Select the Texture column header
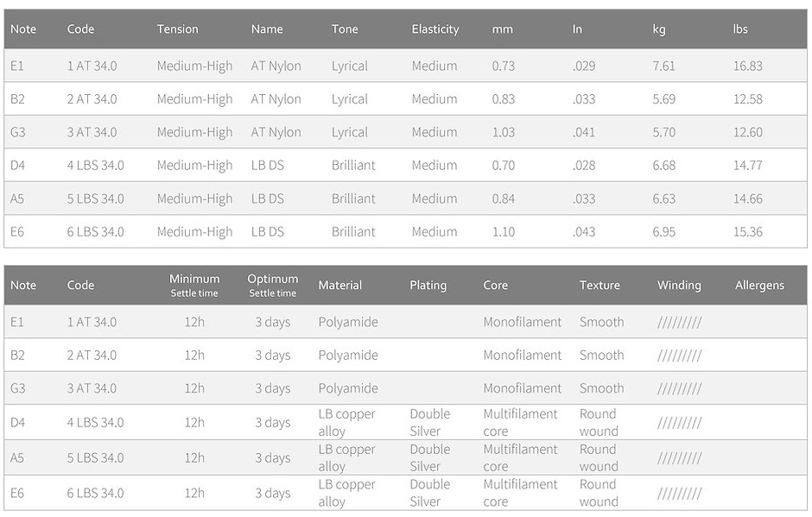Viewport: 812px width, 517px height. pyautogui.click(x=599, y=286)
